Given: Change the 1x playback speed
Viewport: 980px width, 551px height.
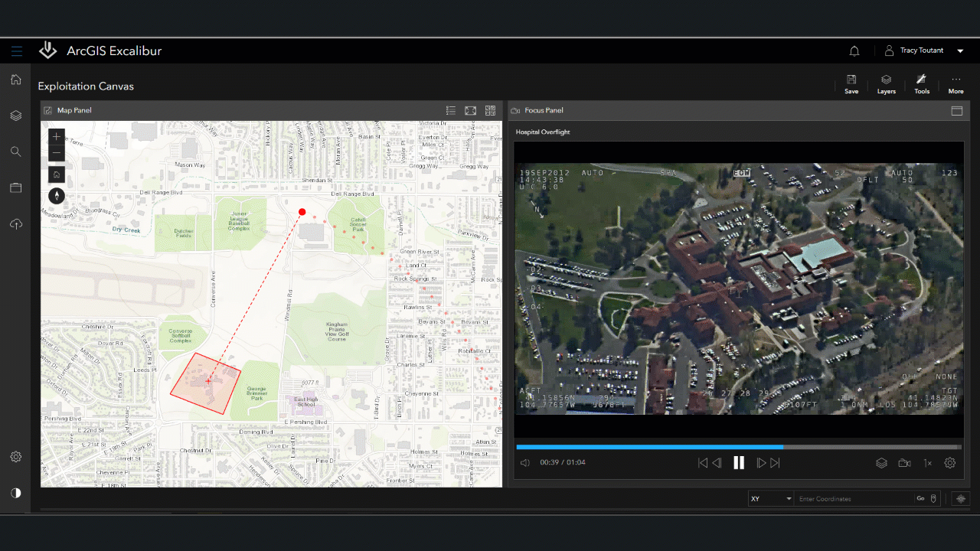Looking at the screenshot, I should (x=927, y=463).
